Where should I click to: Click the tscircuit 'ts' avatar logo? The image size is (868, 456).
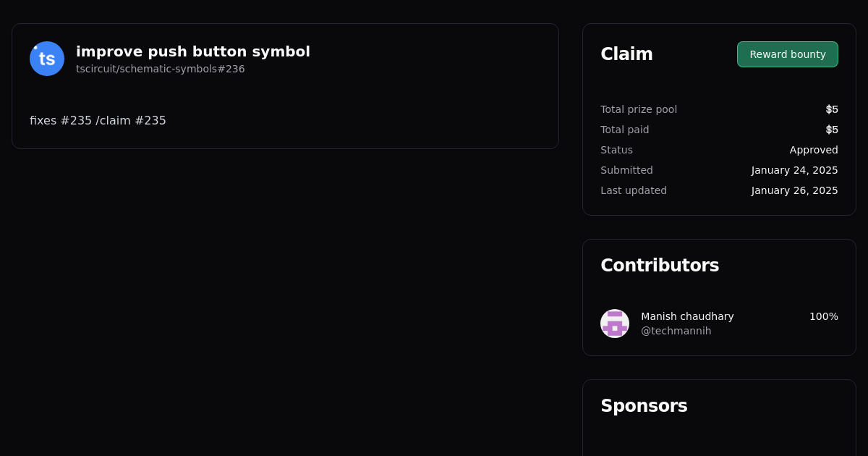[x=47, y=59]
